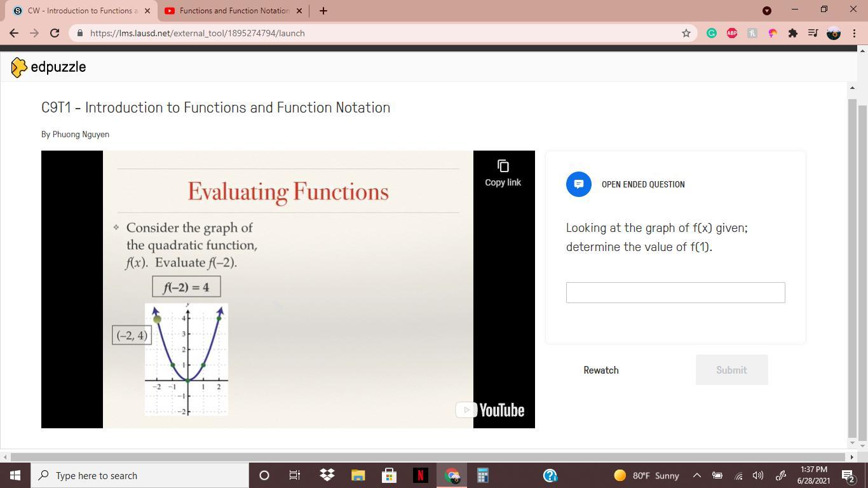Click the answer text input field
The width and height of the screenshot is (868, 488).
click(x=675, y=292)
